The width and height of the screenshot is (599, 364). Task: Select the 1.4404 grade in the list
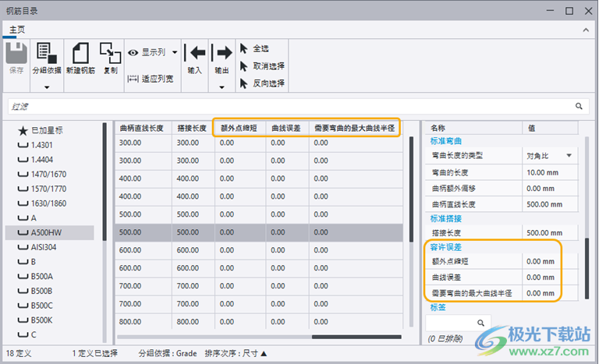[42, 160]
